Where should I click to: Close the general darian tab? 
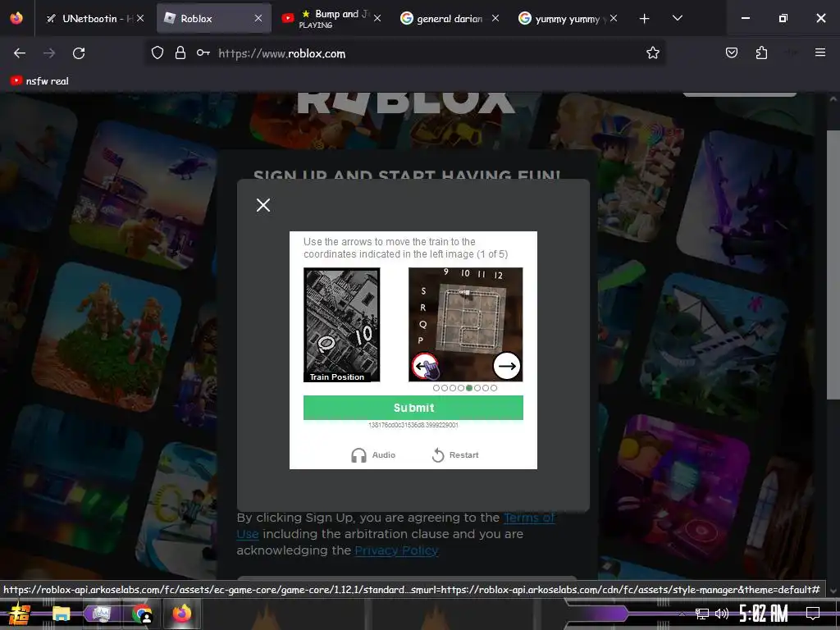click(495, 18)
